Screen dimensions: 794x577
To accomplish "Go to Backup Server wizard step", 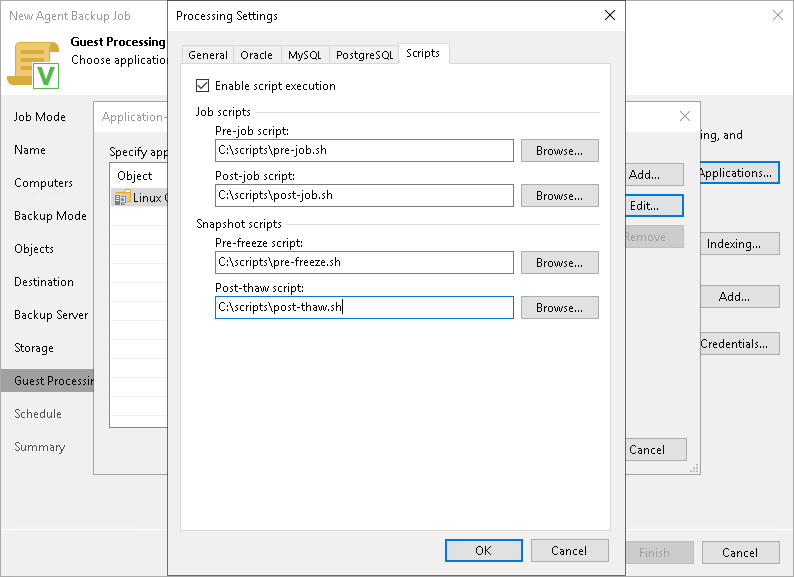I will click(51, 315).
